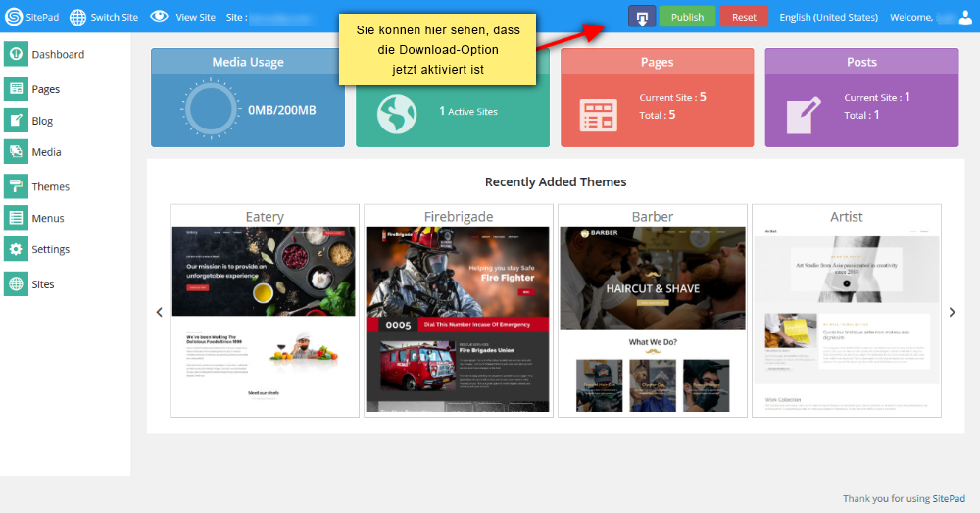Open the Dashboard menu item

pos(58,54)
